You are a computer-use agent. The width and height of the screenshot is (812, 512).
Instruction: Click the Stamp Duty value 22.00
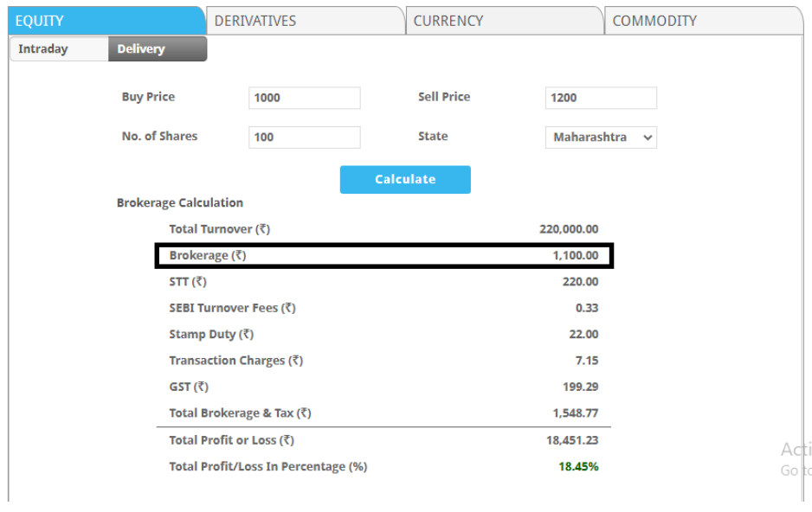583,335
